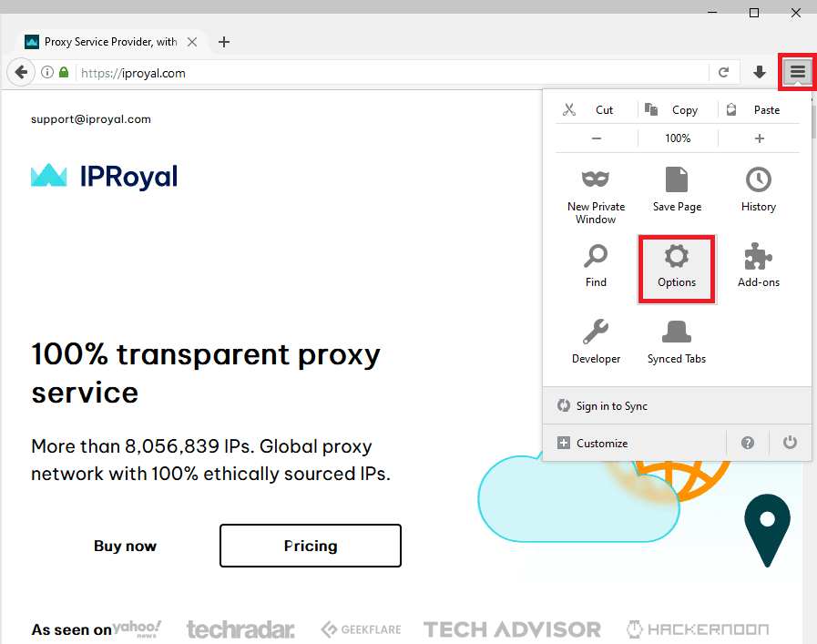Click Sign in to Sync

677,406
